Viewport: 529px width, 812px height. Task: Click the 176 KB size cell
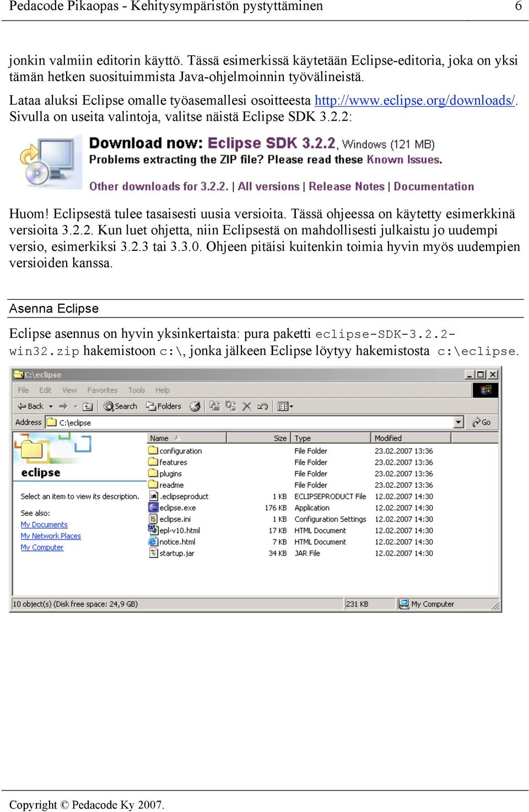276,508
